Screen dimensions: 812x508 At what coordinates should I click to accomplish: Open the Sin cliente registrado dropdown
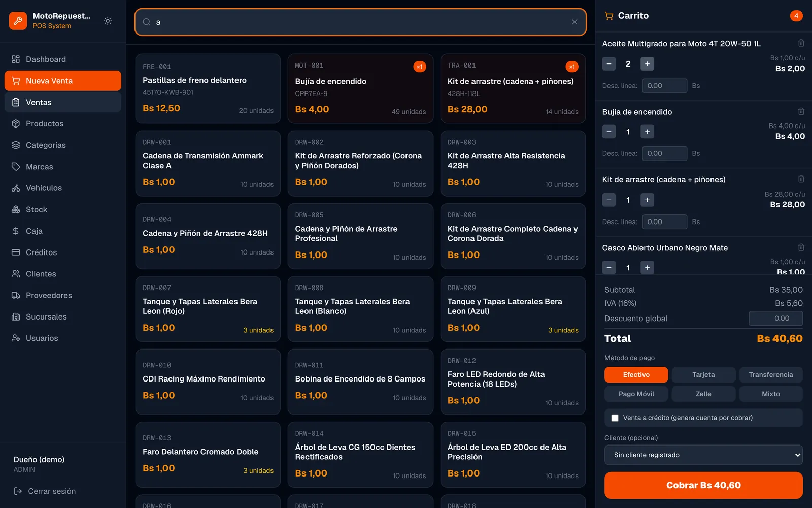coord(703,455)
